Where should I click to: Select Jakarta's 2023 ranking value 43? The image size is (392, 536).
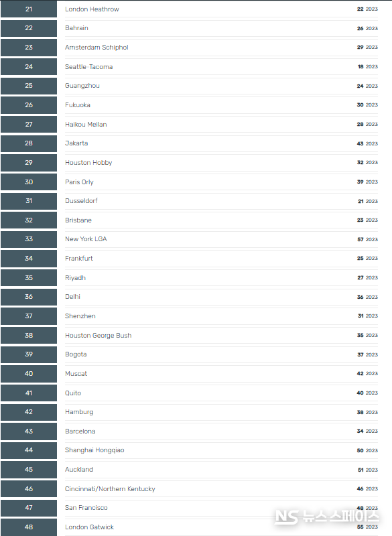(x=361, y=143)
